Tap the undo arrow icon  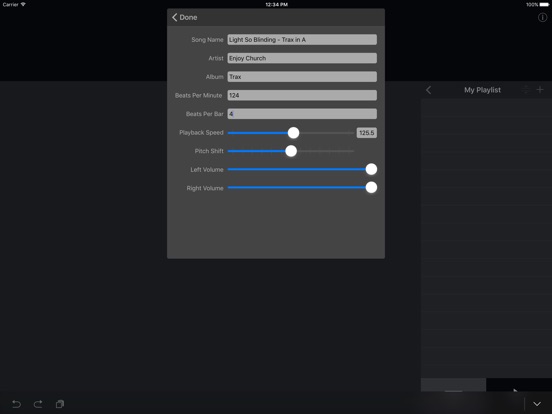[x=17, y=404]
